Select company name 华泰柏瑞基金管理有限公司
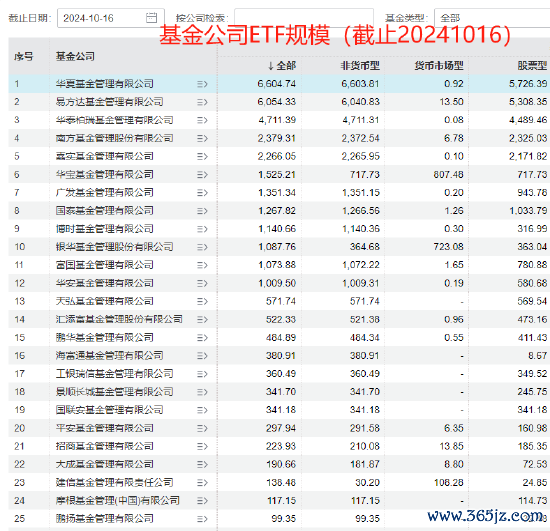The height and width of the screenshot is (531, 550). pyautogui.click(x=114, y=120)
